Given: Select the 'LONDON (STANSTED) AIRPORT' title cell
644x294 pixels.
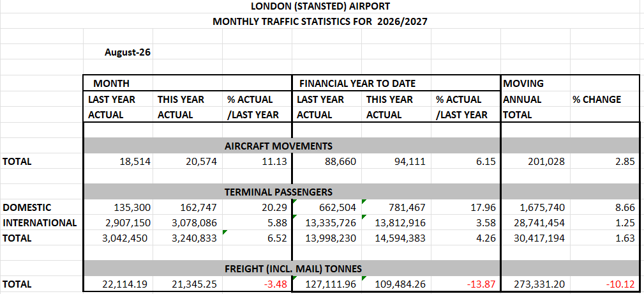Looking at the screenshot, I should (320, 6).
